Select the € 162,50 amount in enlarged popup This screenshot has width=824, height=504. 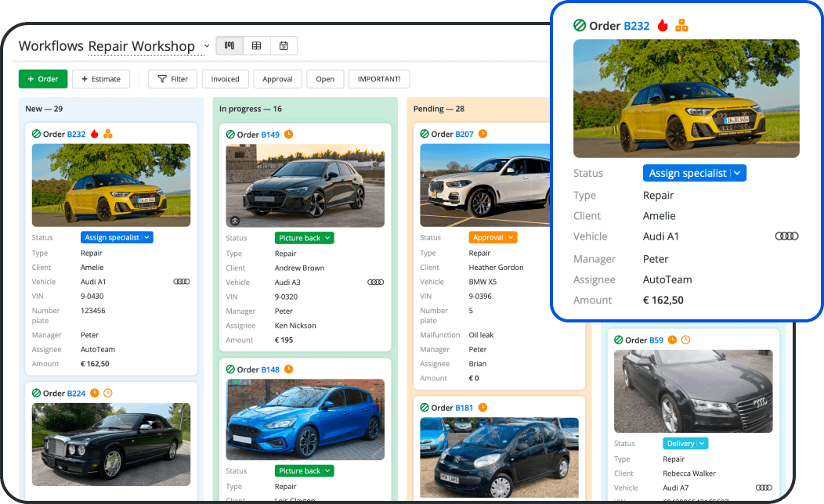pyautogui.click(x=663, y=301)
